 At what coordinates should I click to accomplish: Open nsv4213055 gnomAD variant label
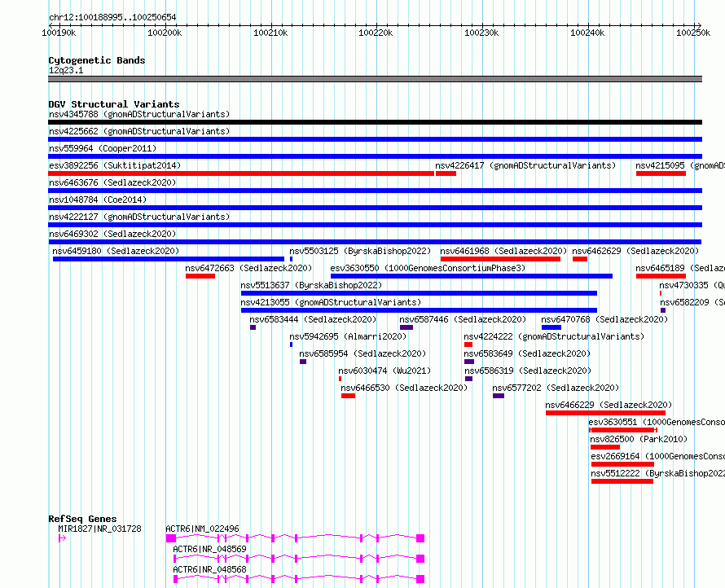pos(331,302)
